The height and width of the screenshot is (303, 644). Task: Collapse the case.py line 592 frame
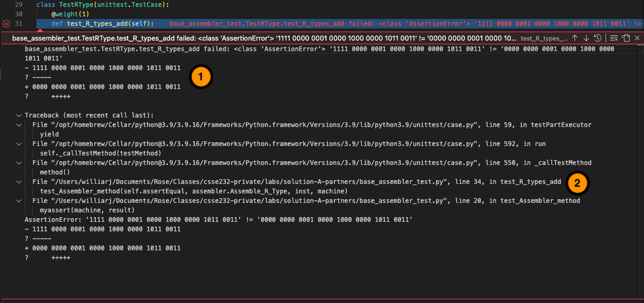[x=19, y=144]
